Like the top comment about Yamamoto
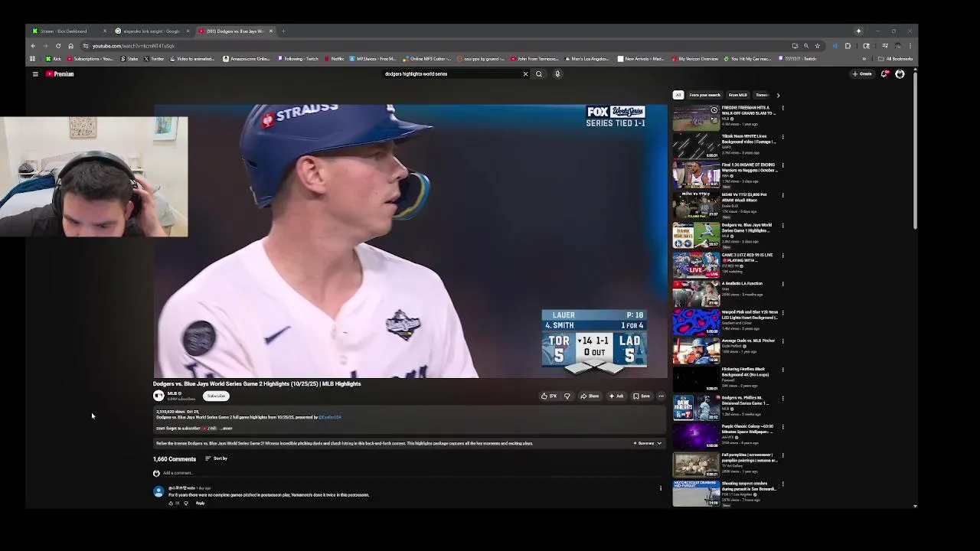Viewport: 980px width, 551px height. 171,504
